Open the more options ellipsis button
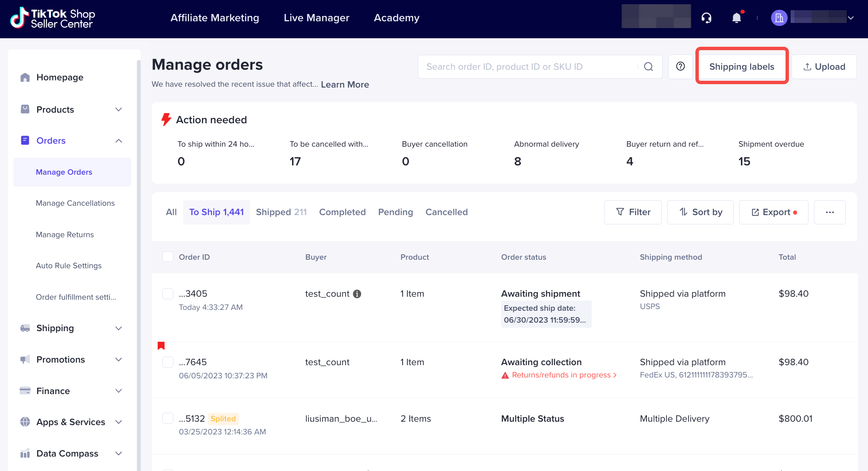Viewport: 868px width, 471px height. tap(830, 212)
